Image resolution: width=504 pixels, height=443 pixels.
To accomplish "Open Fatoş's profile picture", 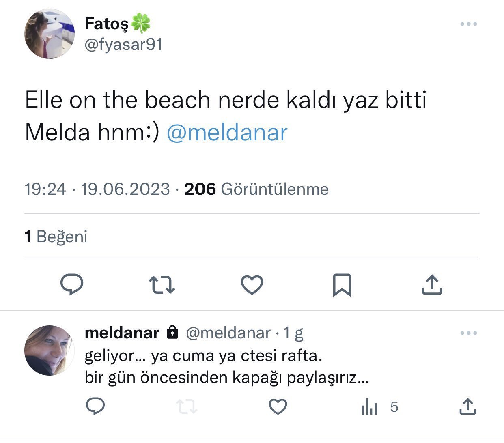I will pos(50,34).
